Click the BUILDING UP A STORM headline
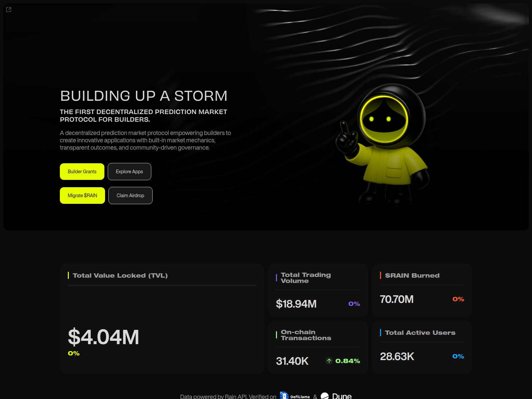The height and width of the screenshot is (399, 532). pos(144,96)
